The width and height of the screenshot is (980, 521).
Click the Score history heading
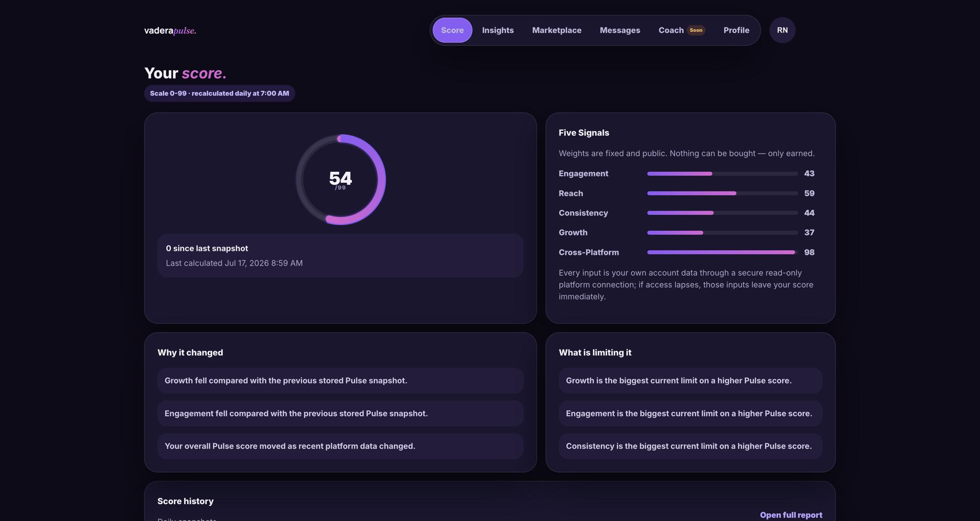pos(185,501)
